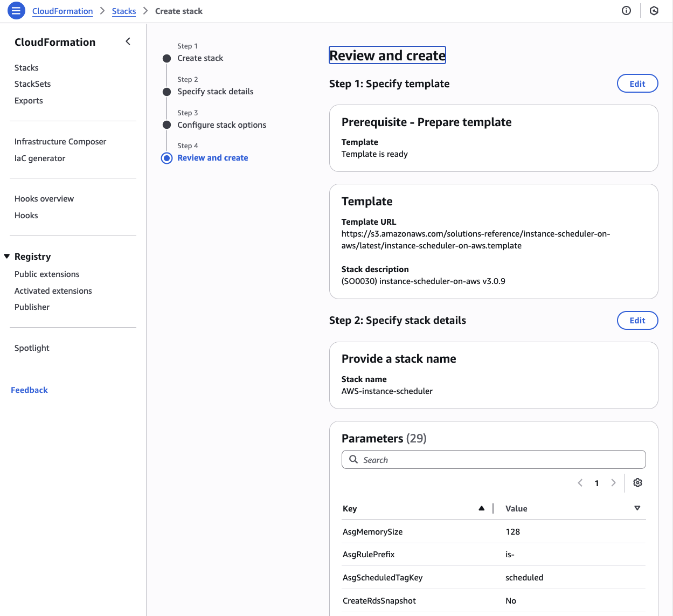Click the value 128
Viewport: 673px width, 616px height.
coord(512,532)
